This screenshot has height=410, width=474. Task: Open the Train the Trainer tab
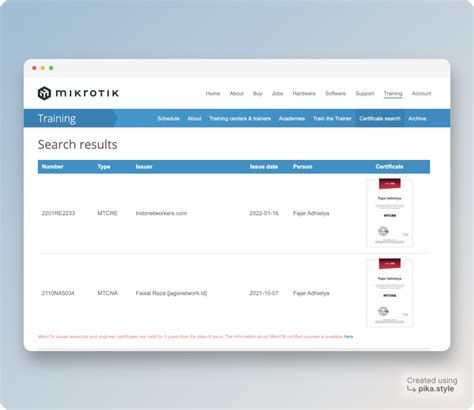point(332,118)
